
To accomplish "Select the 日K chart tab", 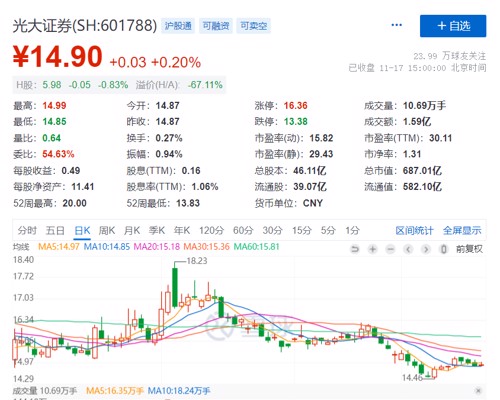I will tap(82, 230).
